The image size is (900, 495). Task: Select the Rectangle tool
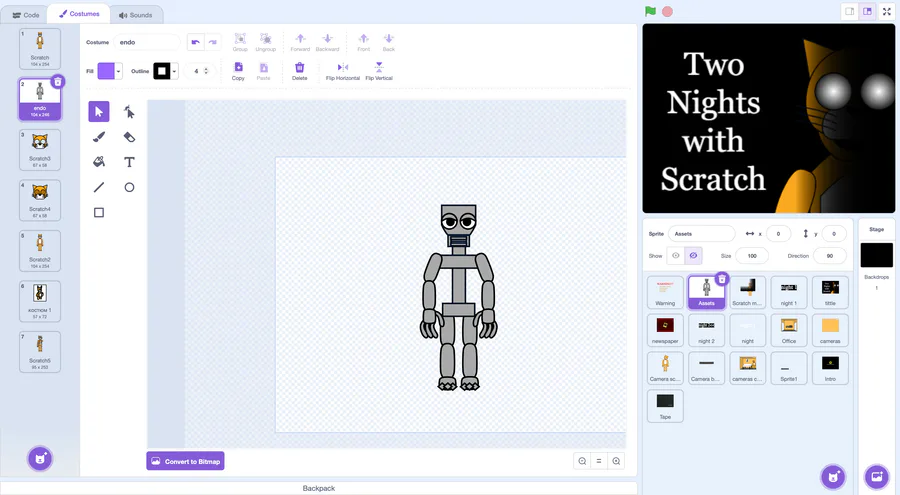coord(99,212)
